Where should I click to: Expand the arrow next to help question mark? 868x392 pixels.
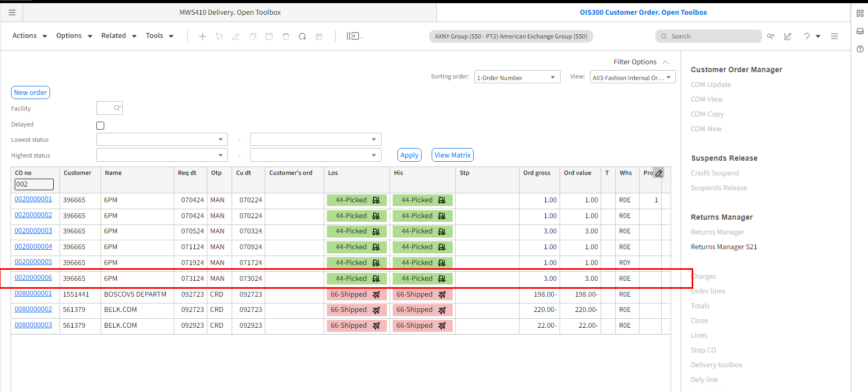coord(818,36)
